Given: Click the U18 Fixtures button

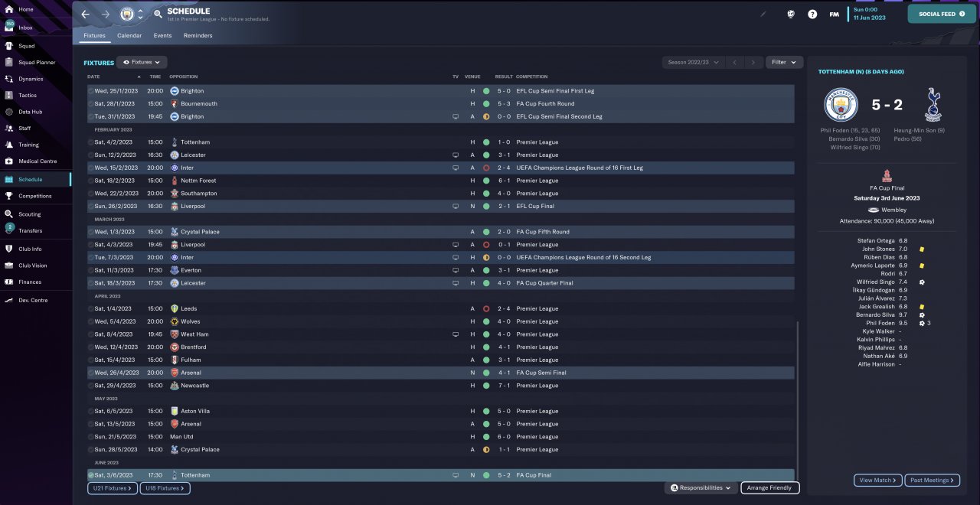Looking at the screenshot, I should click(x=165, y=488).
